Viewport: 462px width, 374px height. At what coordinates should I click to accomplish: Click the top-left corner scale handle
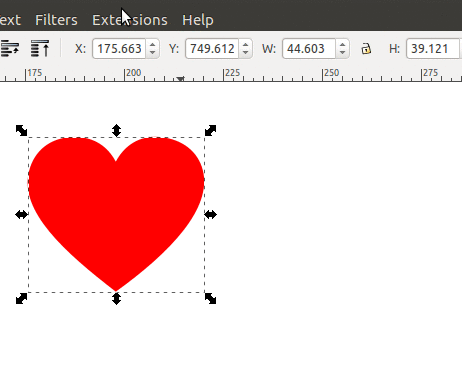click(22, 130)
